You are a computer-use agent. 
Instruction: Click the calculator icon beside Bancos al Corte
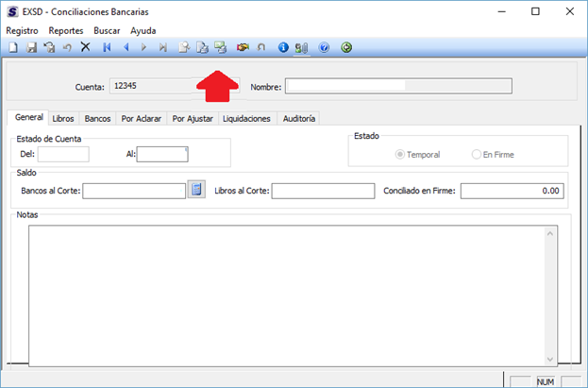coord(196,190)
